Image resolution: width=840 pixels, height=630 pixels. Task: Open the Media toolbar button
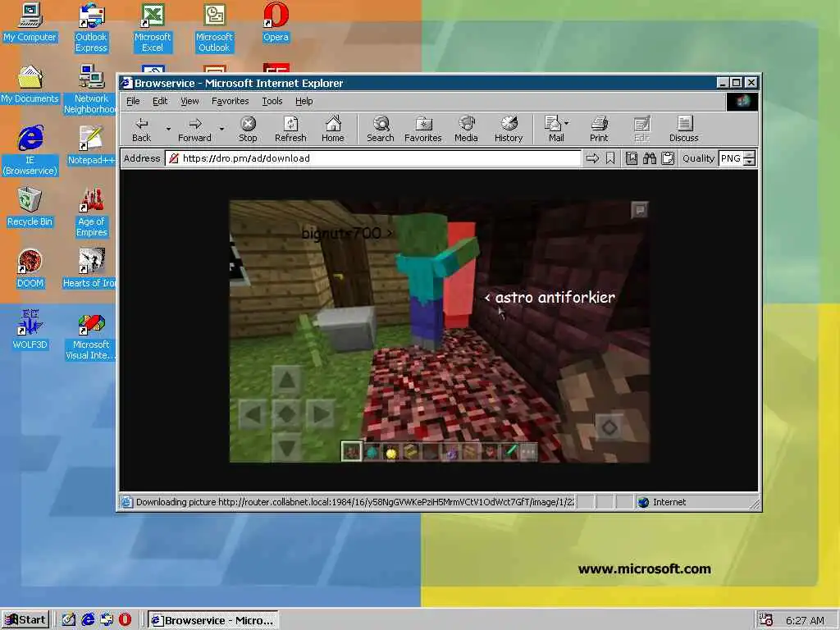tap(466, 129)
